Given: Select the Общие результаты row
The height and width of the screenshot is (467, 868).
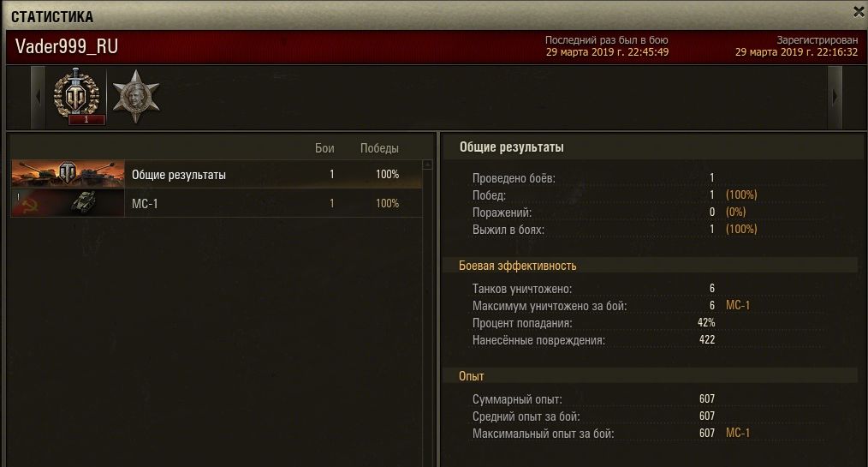Looking at the screenshot, I should 217,175.
